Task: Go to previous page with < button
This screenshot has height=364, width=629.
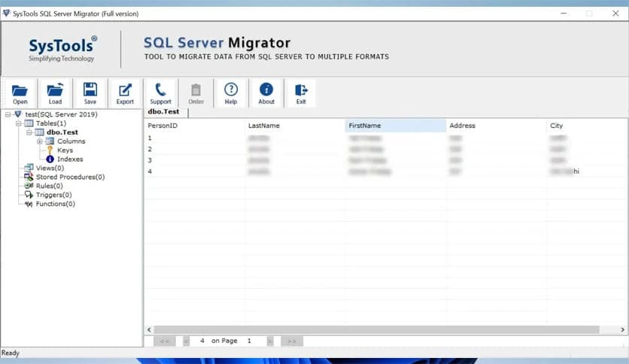Action: click(186, 341)
